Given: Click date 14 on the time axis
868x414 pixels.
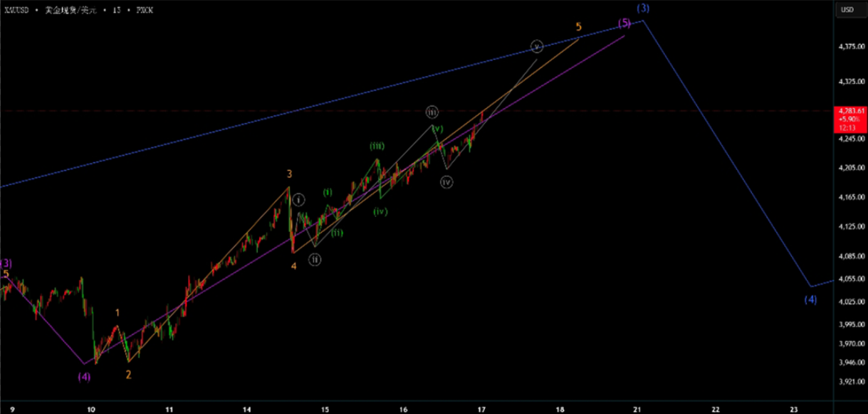Looking at the screenshot, I should [246, 409].
